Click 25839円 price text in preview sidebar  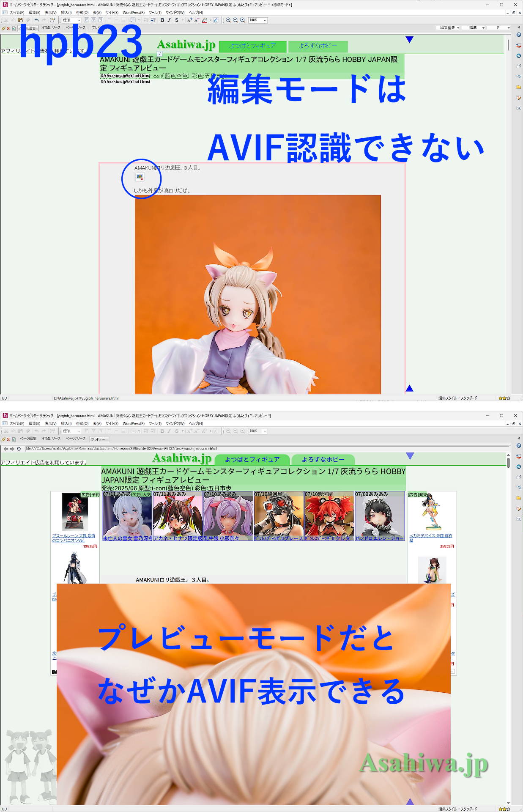(x=447, y=546)
